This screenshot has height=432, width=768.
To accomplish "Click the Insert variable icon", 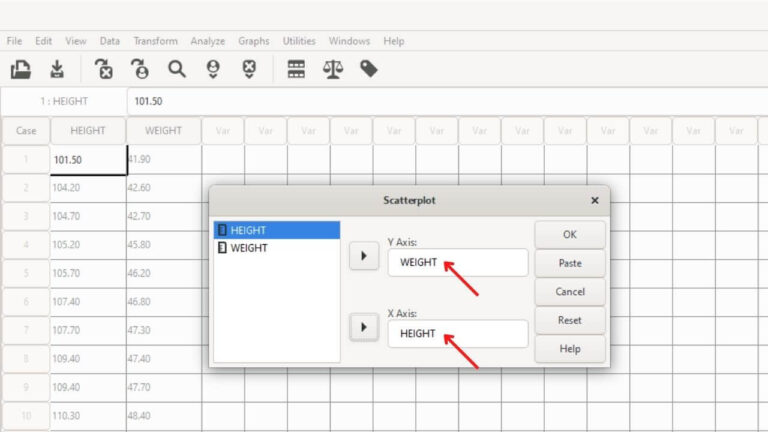I will 249,69.
